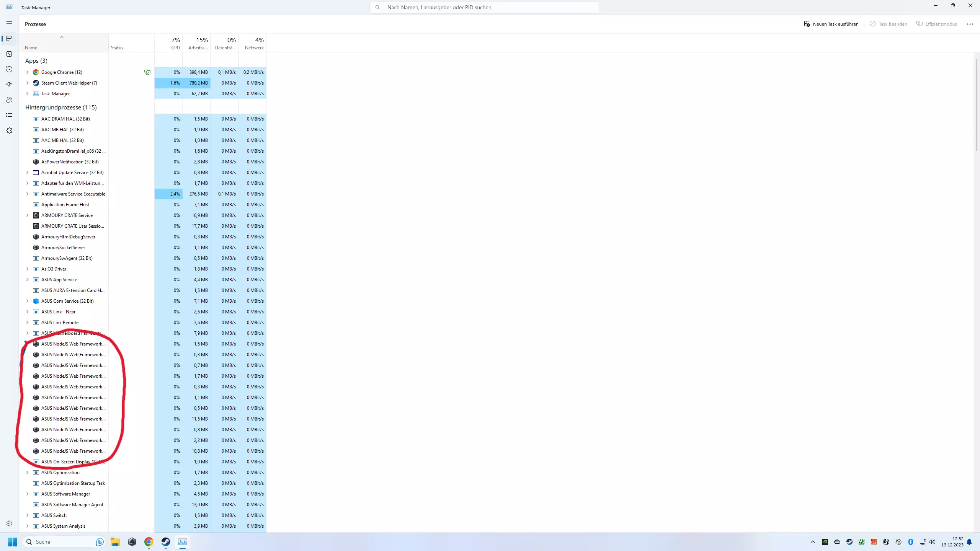The image size is (980, 551).
Task: Expand the Antimalware Service Executable entry
Action: point(27,194)
